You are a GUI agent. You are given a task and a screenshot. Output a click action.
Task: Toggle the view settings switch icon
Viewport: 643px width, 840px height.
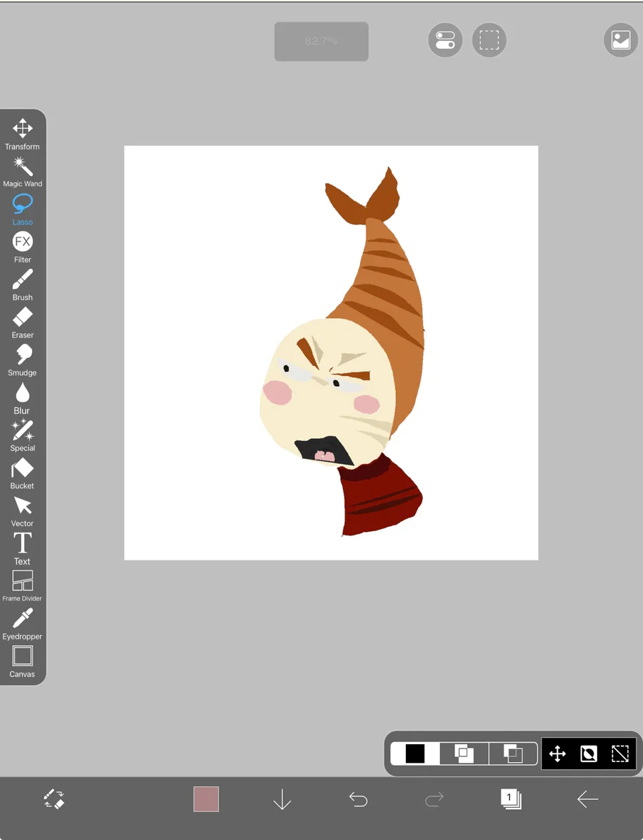point(445,40)
